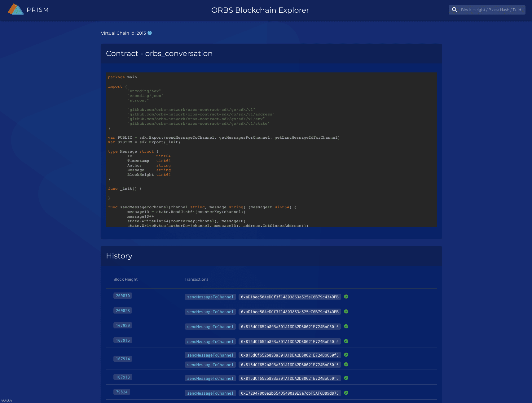Click the success checkmark for block 79824
Screen dimensions: 532x403
tap(346, 393)
